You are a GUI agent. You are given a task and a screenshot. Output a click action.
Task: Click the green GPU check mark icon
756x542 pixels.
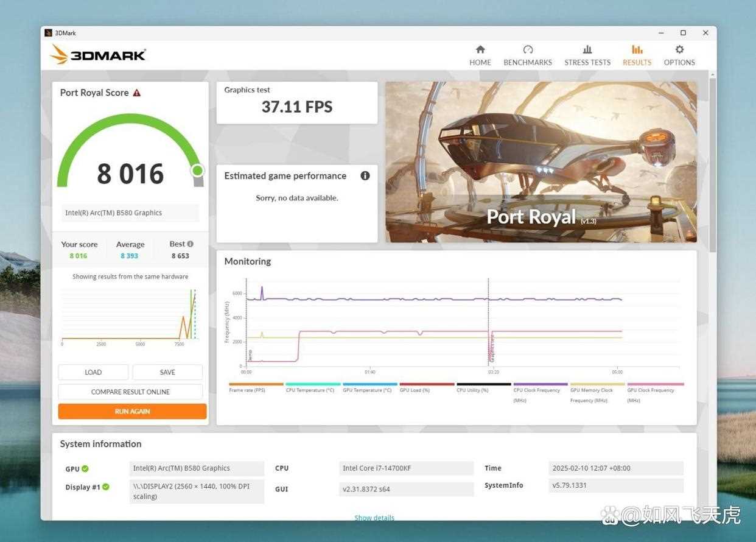coord(85,468)
